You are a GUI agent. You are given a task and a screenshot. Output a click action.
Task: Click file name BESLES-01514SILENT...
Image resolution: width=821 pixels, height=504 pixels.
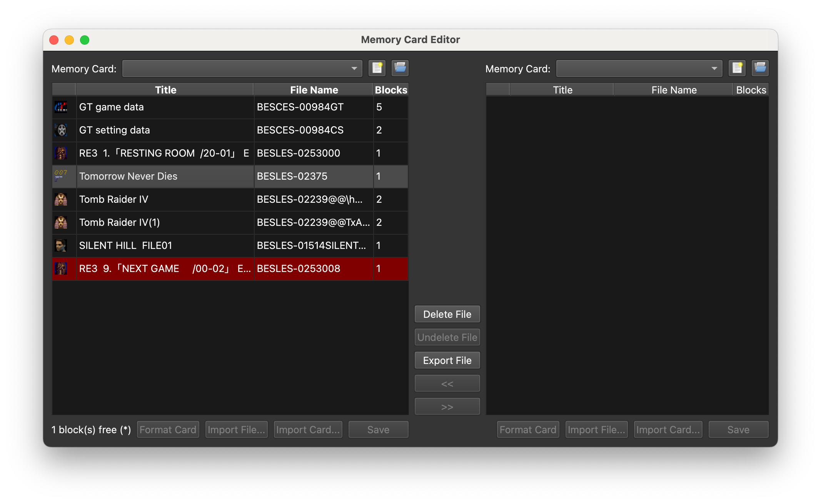312,245
